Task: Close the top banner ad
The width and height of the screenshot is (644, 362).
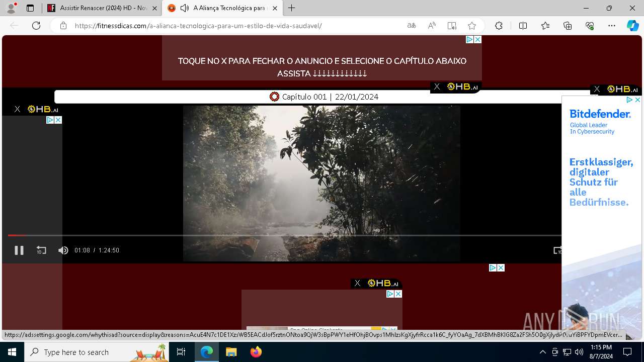Action: pos(478,39)
